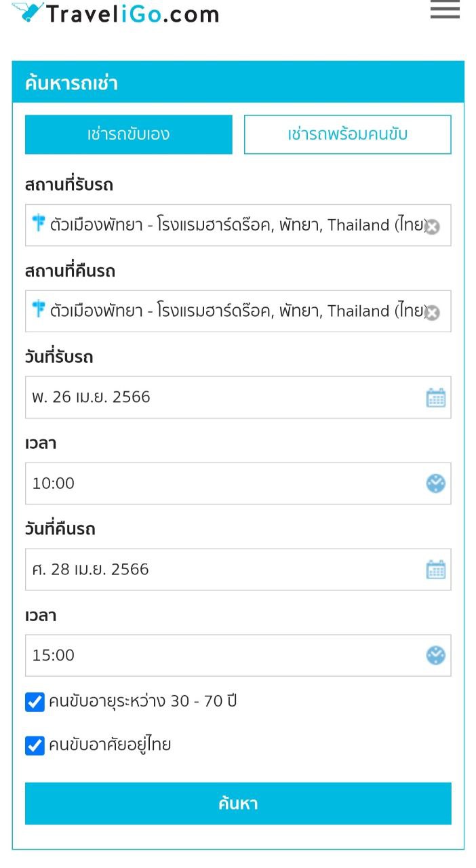
Task: Open the 10:00 pickup time dropdown
Action: [x=224, y=484]
